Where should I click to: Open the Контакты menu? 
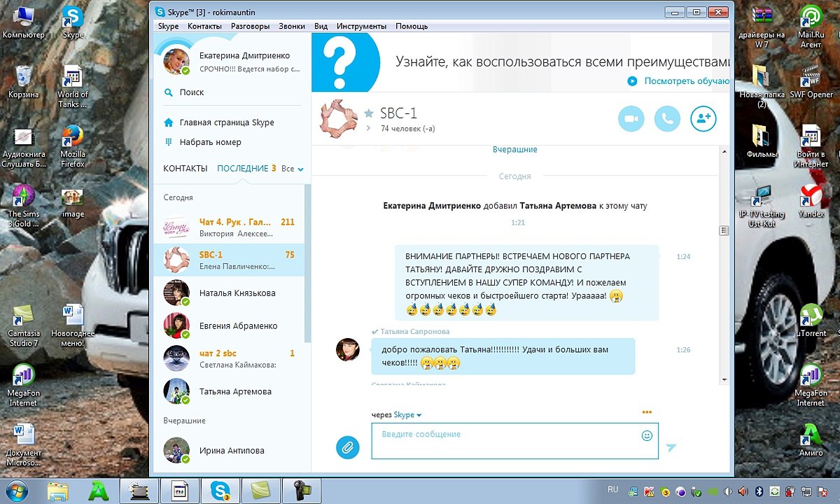pos(204,27)
